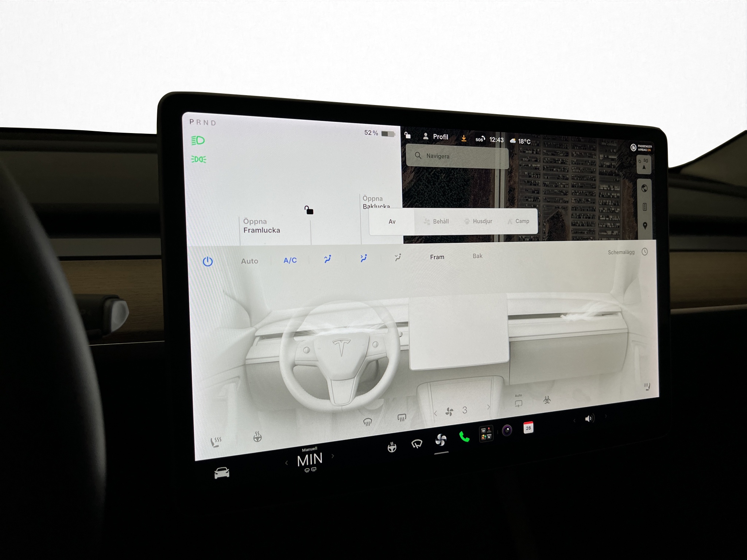Viewport: 747px width, 560px height.
Task: Select the Camp mode option
Action: (518, 221)
